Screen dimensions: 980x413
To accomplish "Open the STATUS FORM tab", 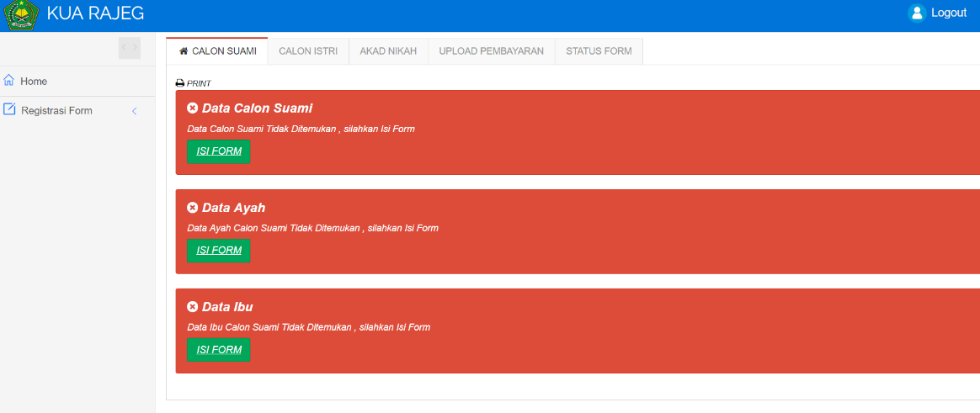I will (x=599, y=51).
